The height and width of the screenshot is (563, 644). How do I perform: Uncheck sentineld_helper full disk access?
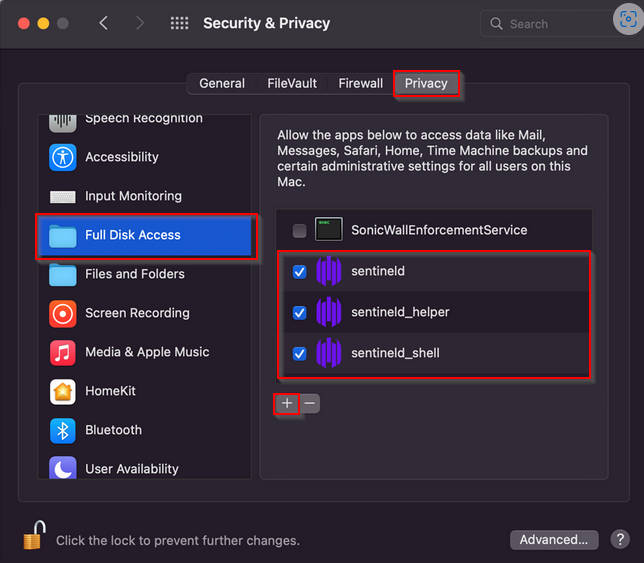(299, 313)
